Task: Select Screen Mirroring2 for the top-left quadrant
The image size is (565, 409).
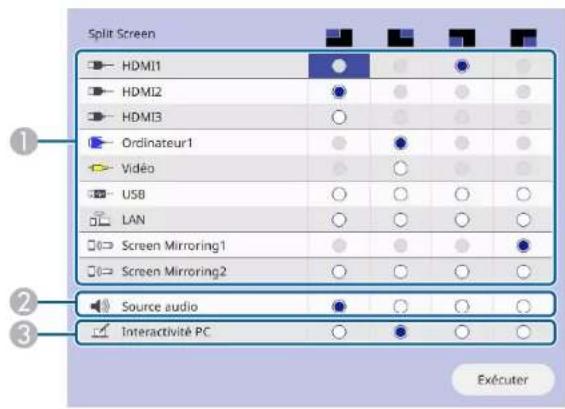Action: 339,271
